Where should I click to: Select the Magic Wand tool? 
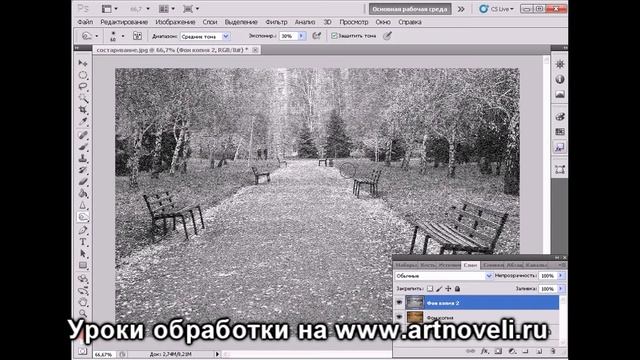click(x=83, y=98)
